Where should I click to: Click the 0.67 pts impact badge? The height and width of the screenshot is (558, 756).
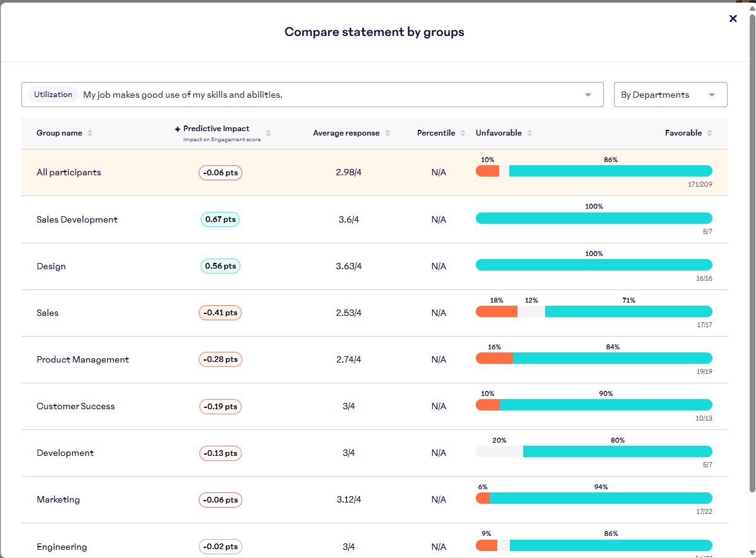(220, 219)
